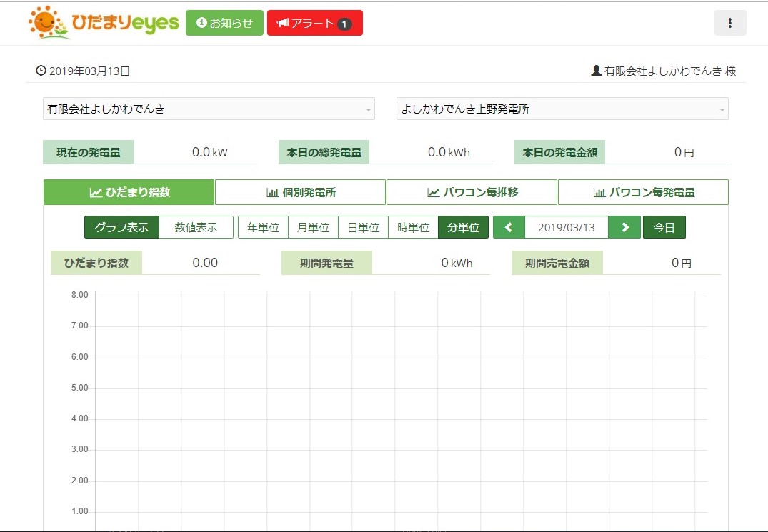Open the ひだまり指数 tab
Image resolution: width=768 pixels, height=532 pixels.
click(x=129, y=192)
